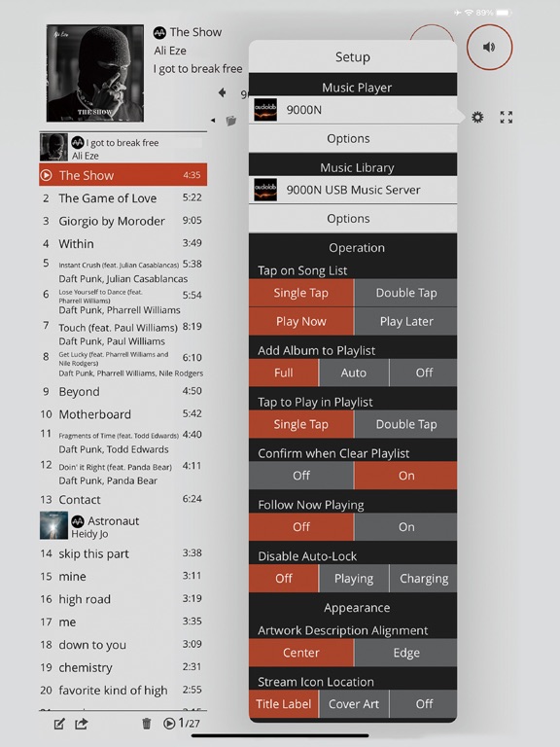The image size is (560, 747).
Task: Open the volume speaker button
Action: (x=489, y=47)
